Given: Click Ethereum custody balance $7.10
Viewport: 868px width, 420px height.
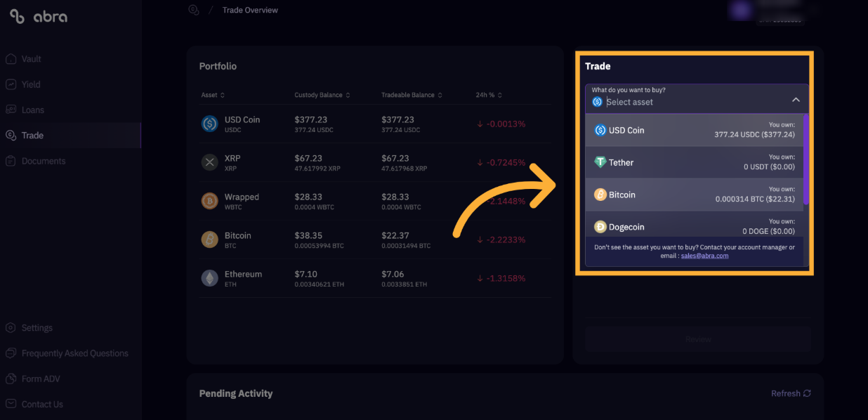Looking at the screenshot, I should point(306,274).
